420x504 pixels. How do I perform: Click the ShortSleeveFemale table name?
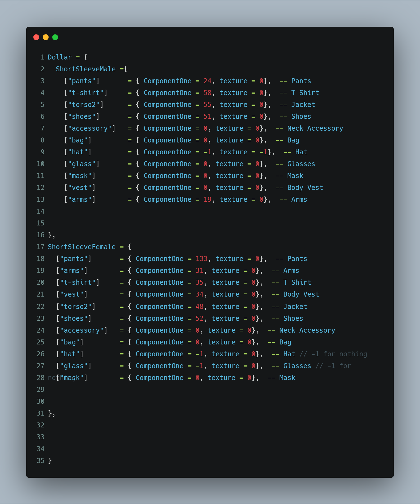(81, 247)
